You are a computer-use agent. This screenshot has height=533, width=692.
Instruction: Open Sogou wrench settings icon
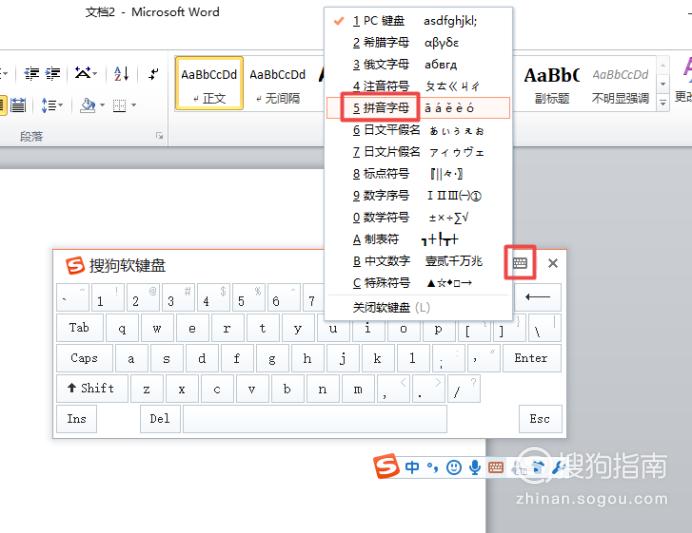coord(558,467)
